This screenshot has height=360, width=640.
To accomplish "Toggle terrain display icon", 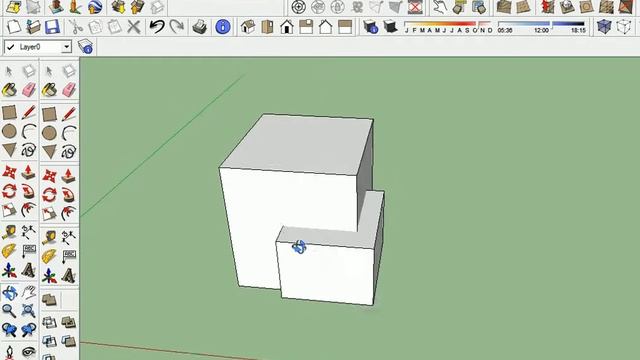I will [x=34, y=7].
